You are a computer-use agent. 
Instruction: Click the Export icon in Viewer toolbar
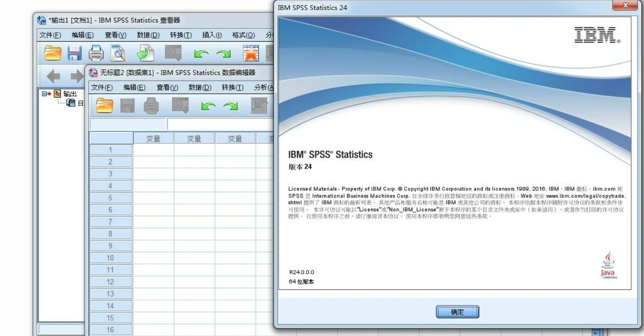(145, 53)
